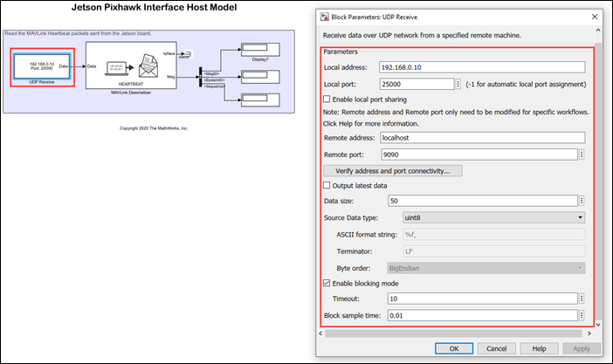Select the UDP Receive block
This screenshot has height=364, width=613.
[x=43, y=66]
